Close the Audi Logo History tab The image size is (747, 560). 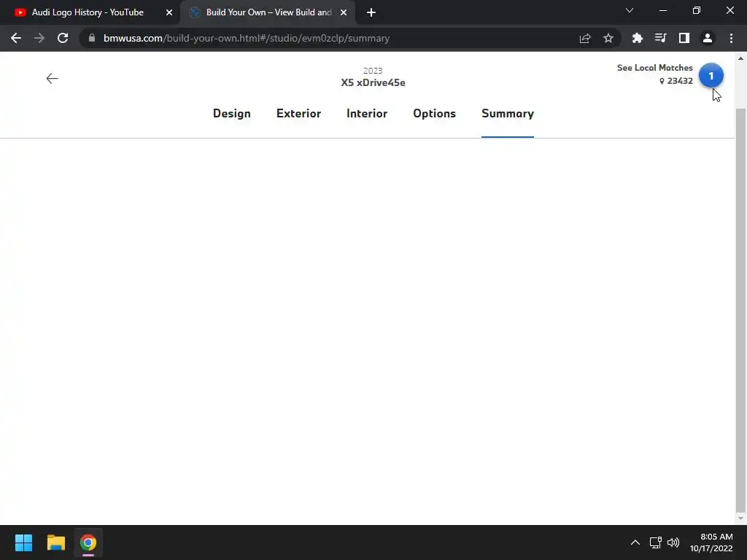pyautogui.click(x=169, y=12)
